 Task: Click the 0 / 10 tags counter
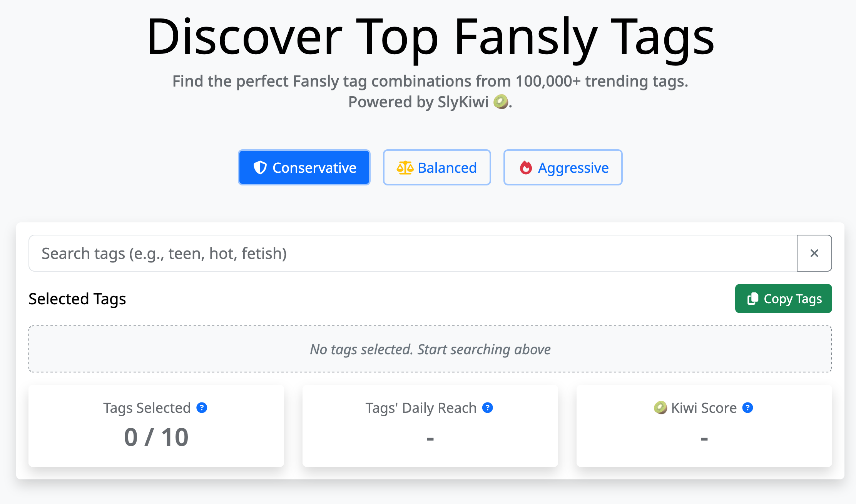click(x=156, y=437)
